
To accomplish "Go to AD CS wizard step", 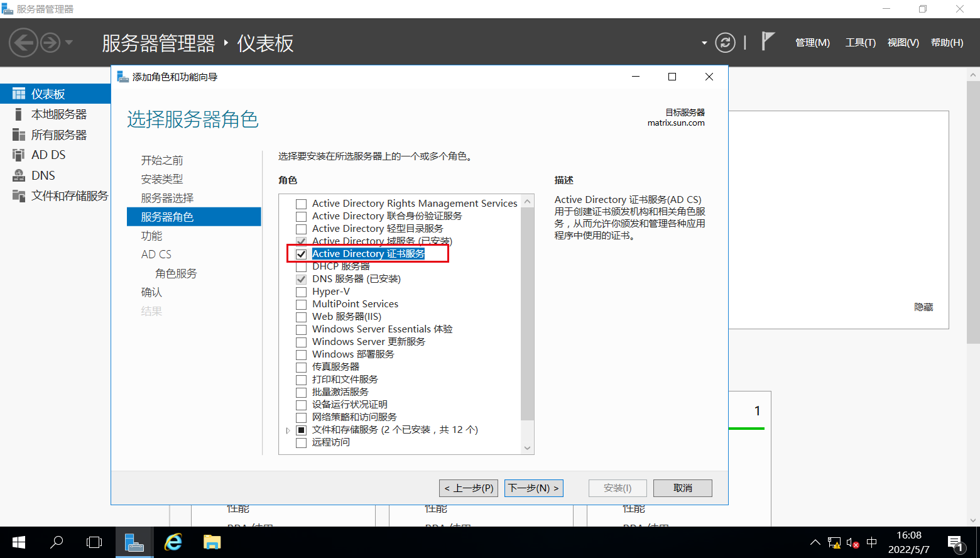I will coord(156,254).
